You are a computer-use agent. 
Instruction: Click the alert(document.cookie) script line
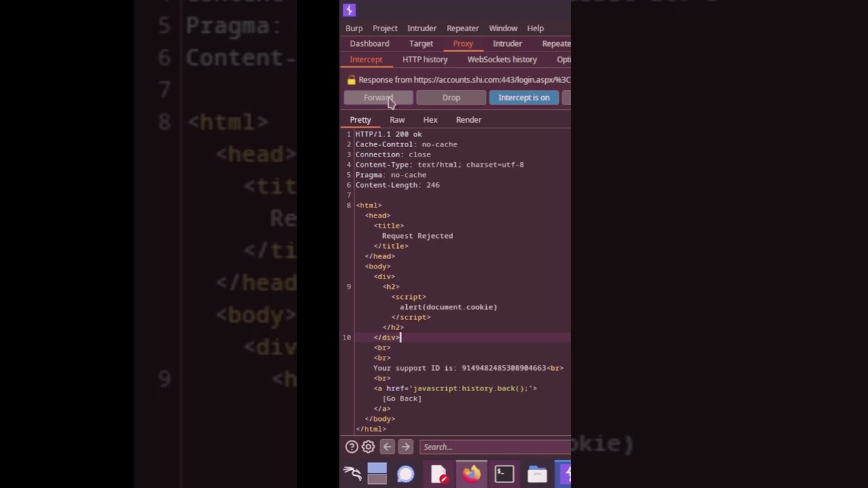448,307
